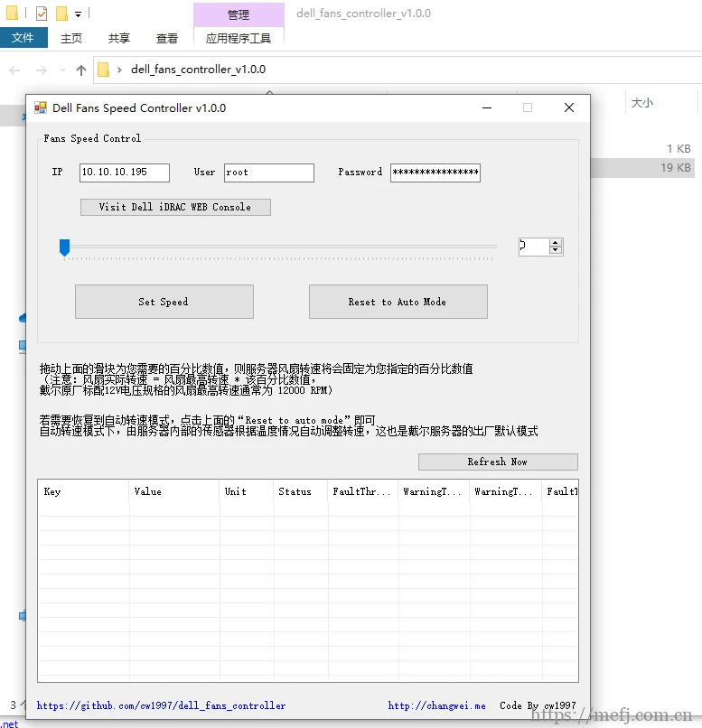Increase fan percentage with spinner up arrow
The height and width of the screenshot is (728, 702).
point(556,243)
